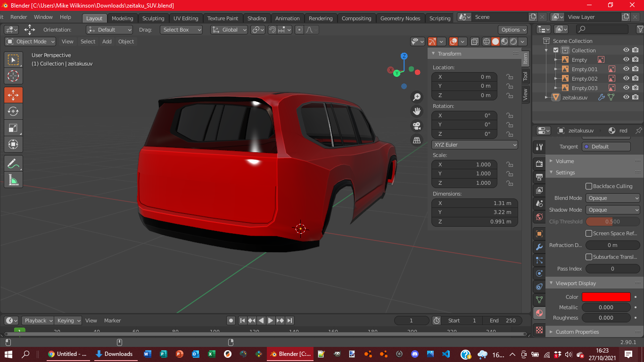Toggle camera view in viewport
The height and width of the screenshot is (362, 644).
[x=417, y=126]
